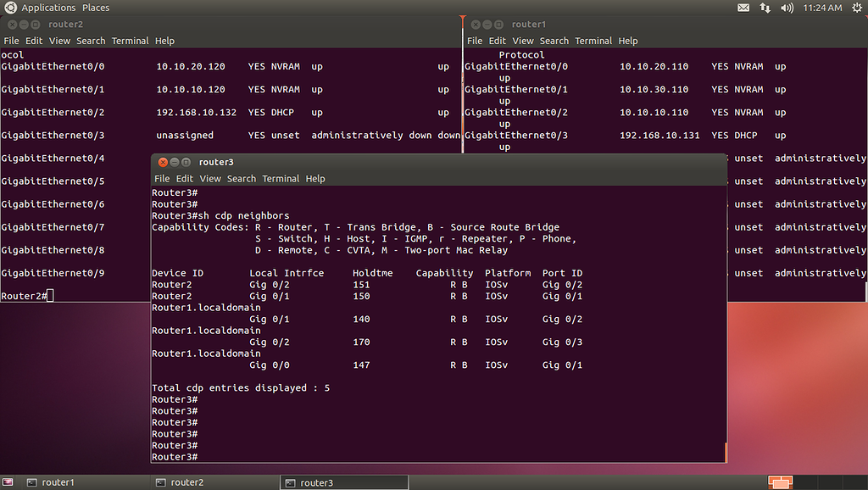The height and width of the screenshot is (490, 868).
Task: Maximize the router2 terminal window
Action: pyautogui.click(x=36, y=25)
